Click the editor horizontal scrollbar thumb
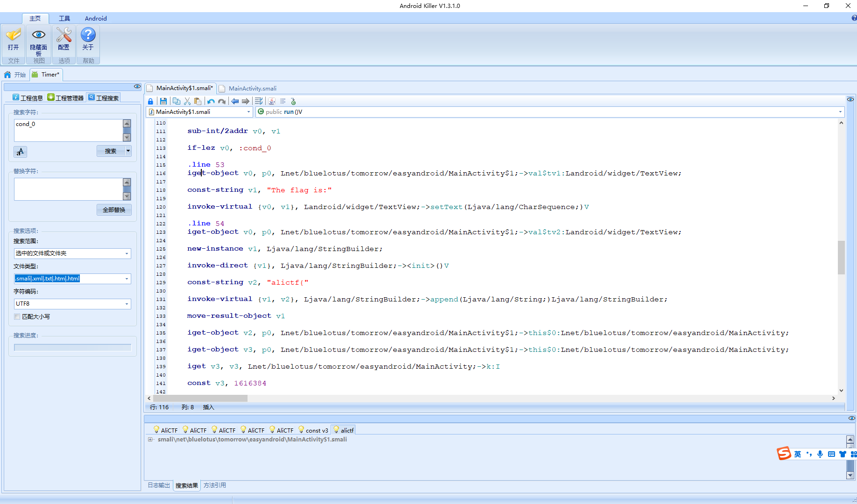This screenshot has width=857, height=504. [x=200, y=398]
